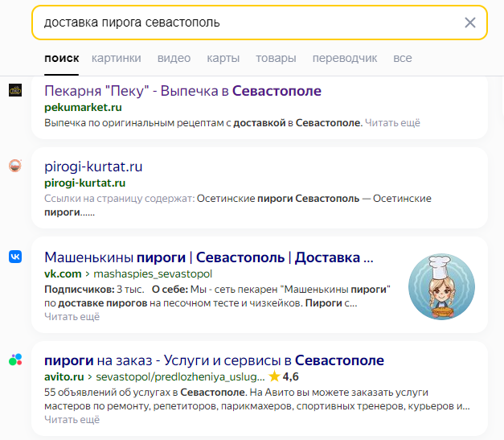Click the 4,6 rating value
504x440 pixels.
[290, 376]
